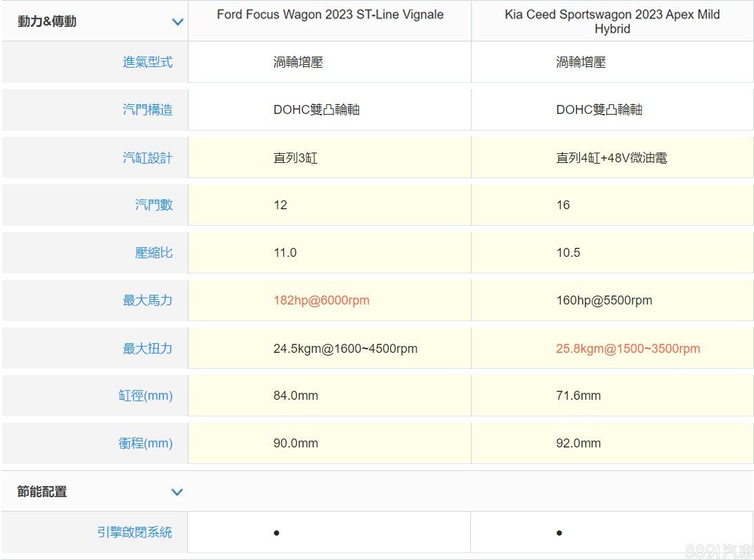
Task: Click the 節能配置 section header
Action: tap(42, 492)
